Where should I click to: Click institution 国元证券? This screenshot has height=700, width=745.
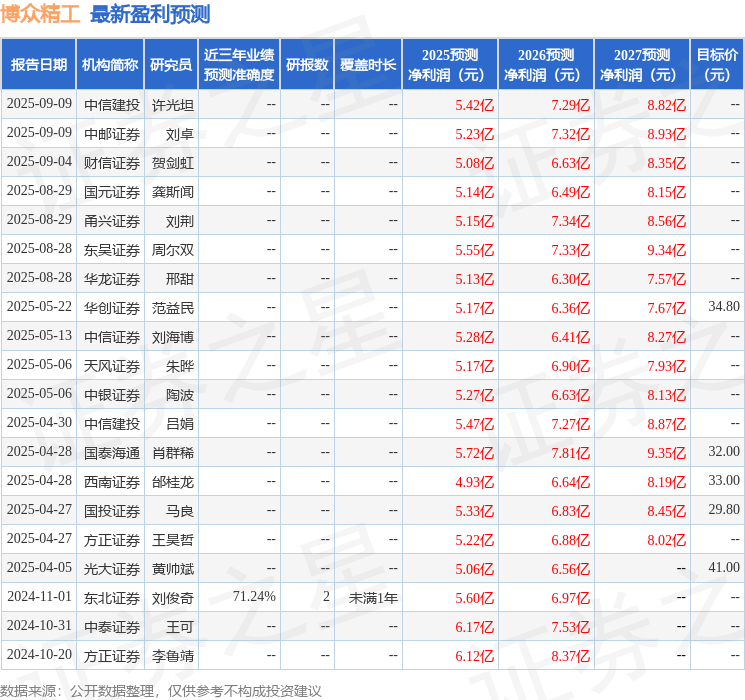point(112,192)
